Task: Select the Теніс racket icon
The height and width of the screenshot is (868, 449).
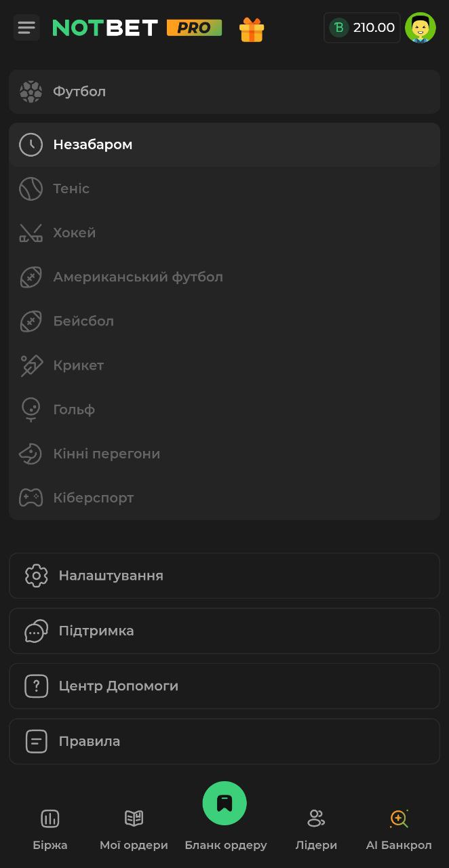Action: 31,189
